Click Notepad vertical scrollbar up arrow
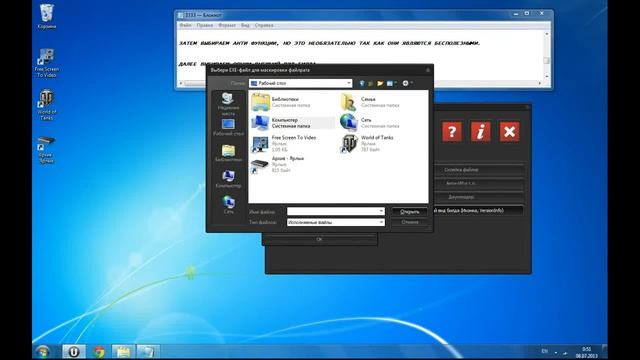The height and width of the screenshot is (360, 640). (547, 34)
